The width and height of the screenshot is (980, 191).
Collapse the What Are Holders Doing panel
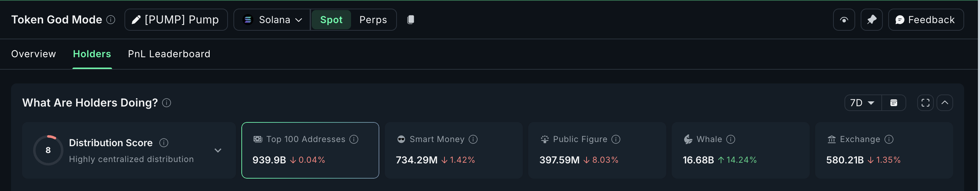pyautogui.click(x=944, y=103)
